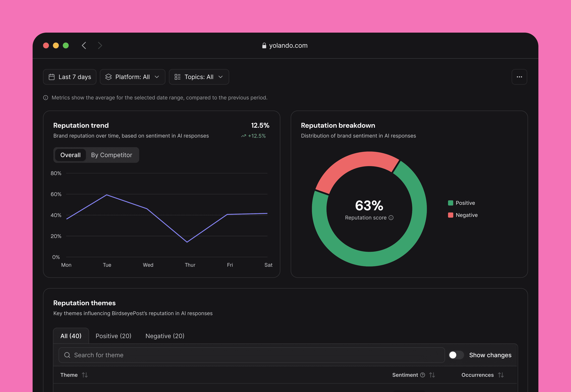This screenshot has width=571, height=392.
Task: Click the green Positive legend swatch
Action: click(450, 203)
